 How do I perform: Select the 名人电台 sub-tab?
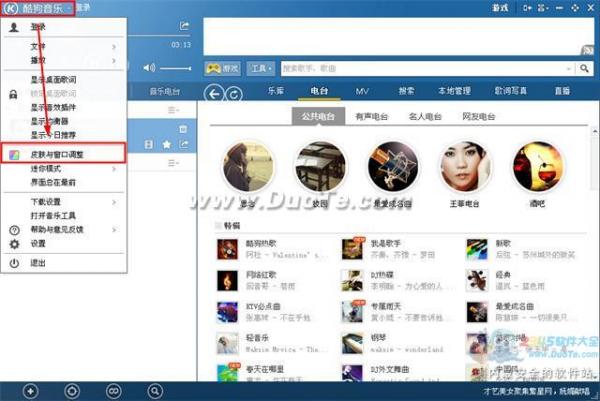(425, 117)
